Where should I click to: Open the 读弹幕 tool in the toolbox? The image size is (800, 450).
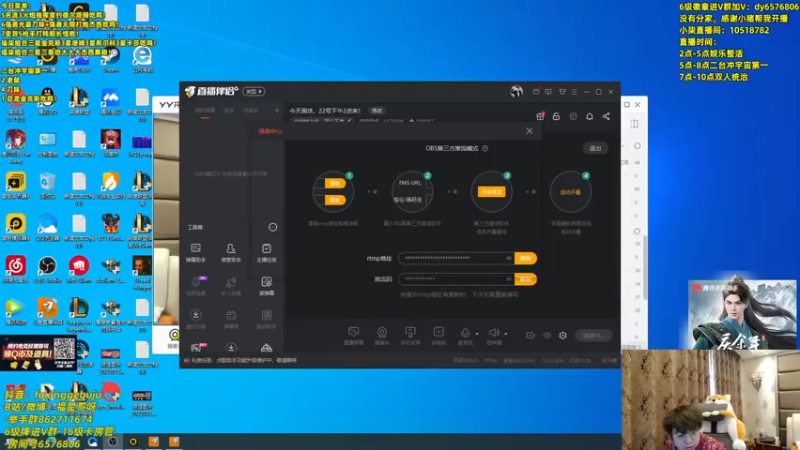266,286
